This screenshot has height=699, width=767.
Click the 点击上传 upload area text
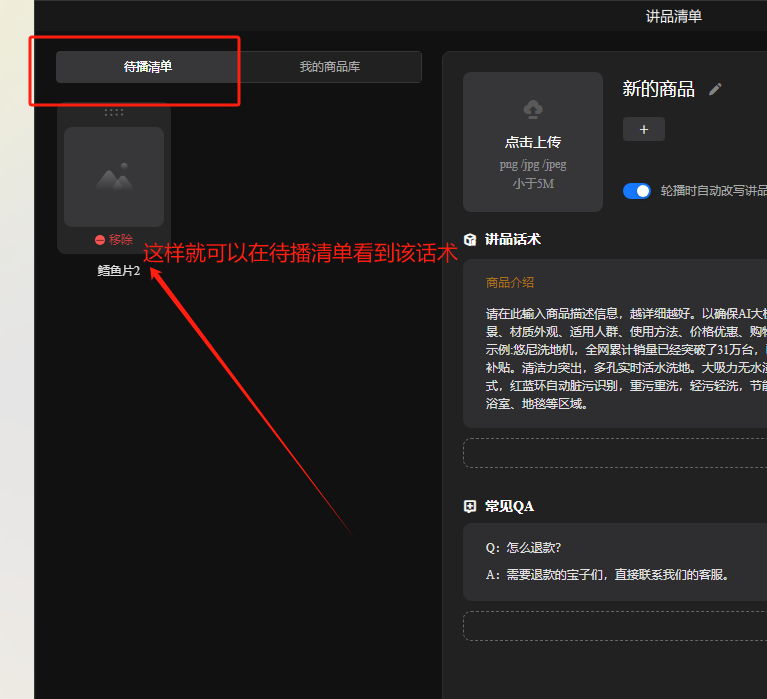[x=533, y=142]
